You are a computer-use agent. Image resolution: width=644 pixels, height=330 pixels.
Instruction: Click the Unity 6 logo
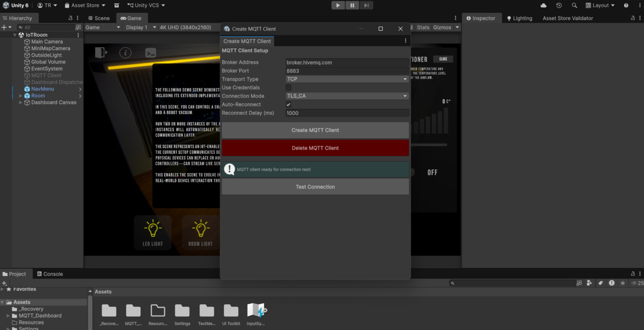(x=16, y=5)
